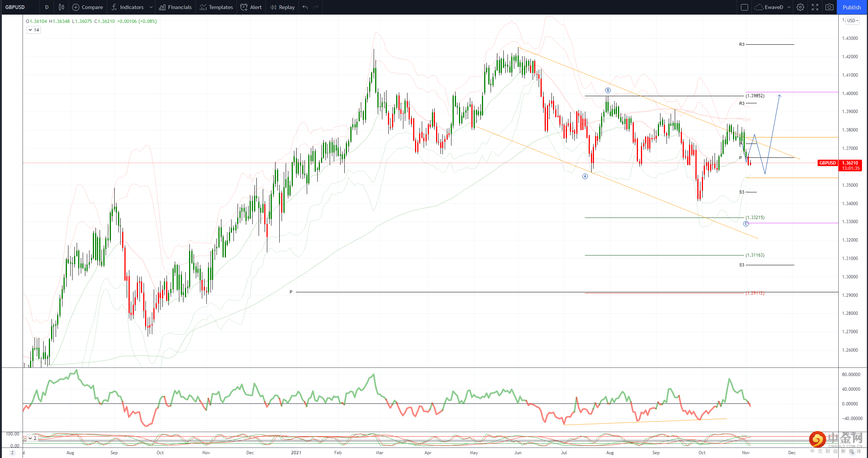Open the candlestick chart style selector
Image resolution: width=868 pixels, height=458 pixels.
click(61, 7)
